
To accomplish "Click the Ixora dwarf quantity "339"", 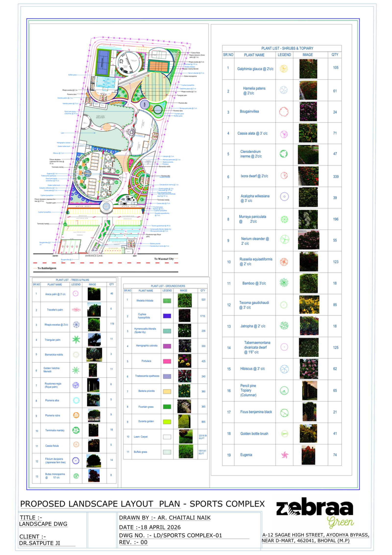I will click(336, 177).
